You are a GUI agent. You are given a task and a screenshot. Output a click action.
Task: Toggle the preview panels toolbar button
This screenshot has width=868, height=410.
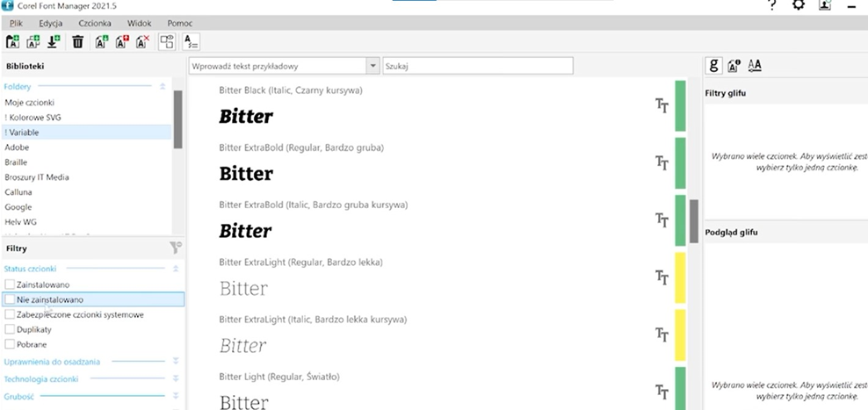tap(167, 41)
